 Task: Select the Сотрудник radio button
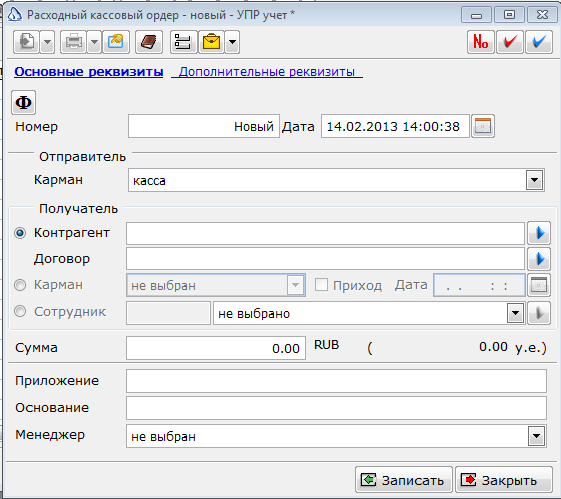click(x=20, y=311)
